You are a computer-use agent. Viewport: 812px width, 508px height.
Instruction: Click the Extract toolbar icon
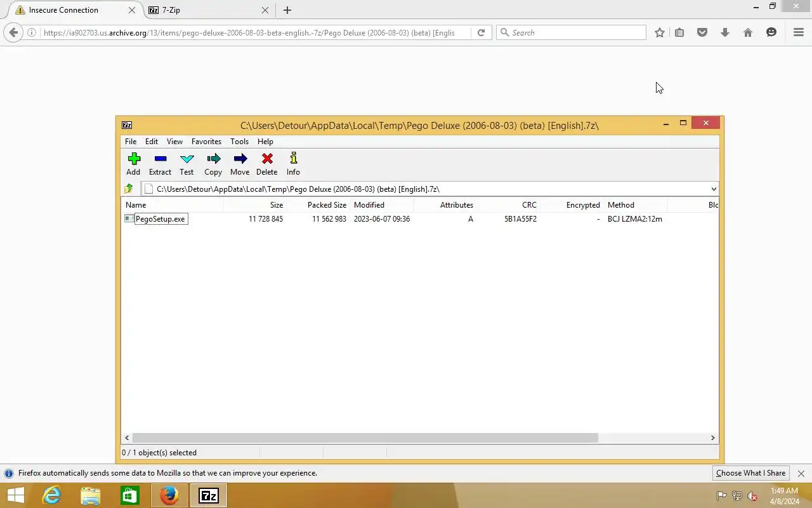(x=160, y=164)
